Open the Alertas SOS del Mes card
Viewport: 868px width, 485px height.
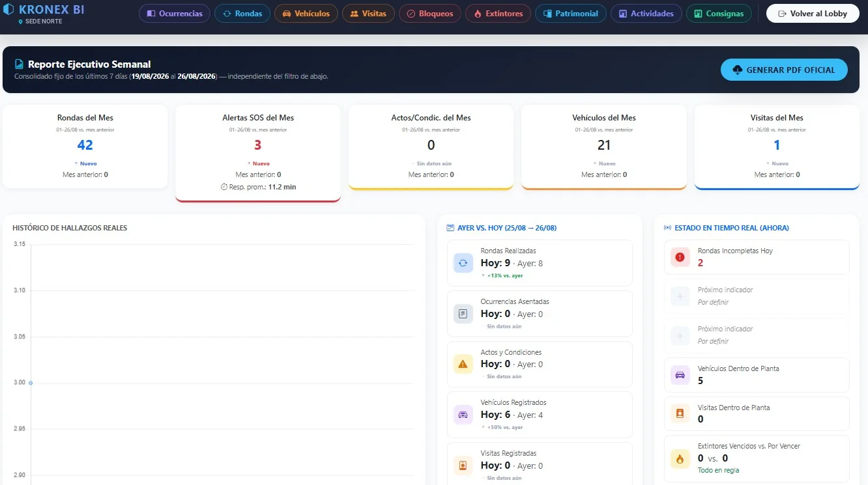point(258,154)
